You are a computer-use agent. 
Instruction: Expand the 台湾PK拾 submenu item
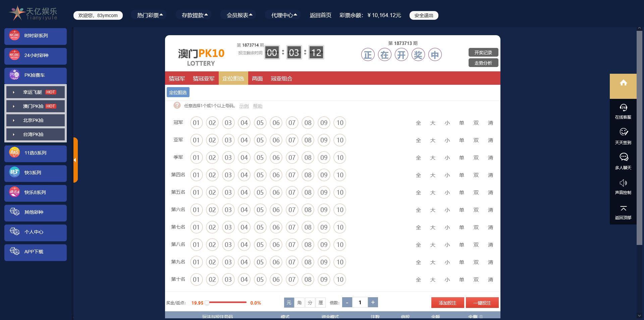(x=36, y=134)
